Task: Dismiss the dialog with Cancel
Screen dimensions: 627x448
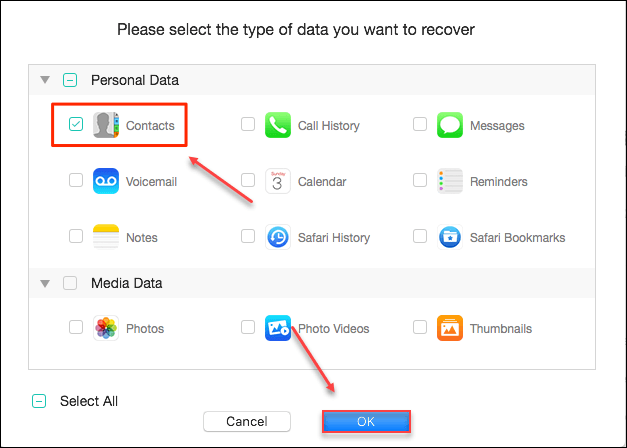Action: [247, 421]
